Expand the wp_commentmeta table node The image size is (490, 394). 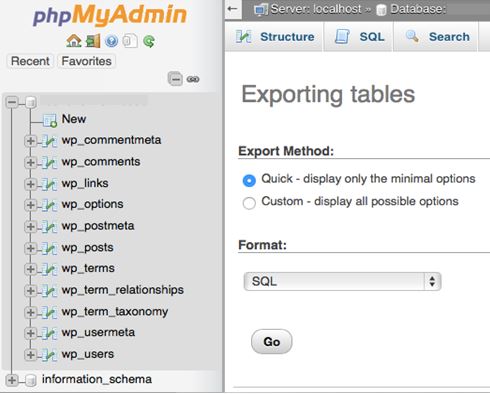[x=30, y=141]
